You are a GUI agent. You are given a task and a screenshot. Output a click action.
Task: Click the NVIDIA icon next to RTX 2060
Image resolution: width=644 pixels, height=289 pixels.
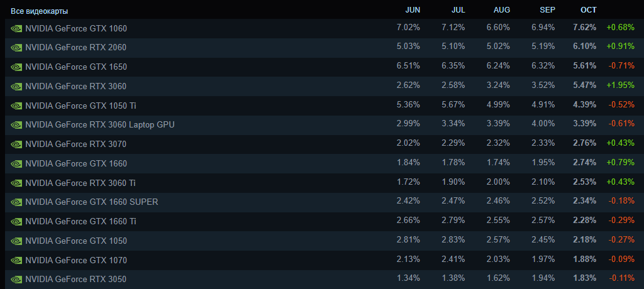click(17, 48)
